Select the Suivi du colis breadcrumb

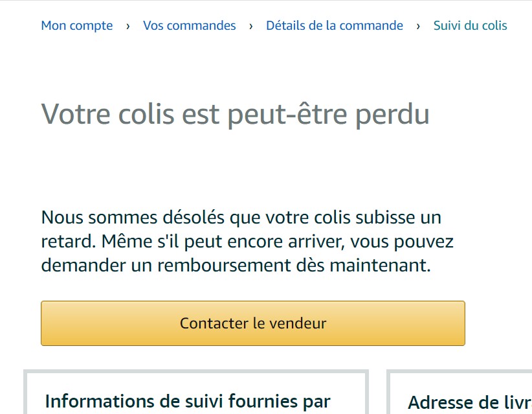[x=470, y=26]
